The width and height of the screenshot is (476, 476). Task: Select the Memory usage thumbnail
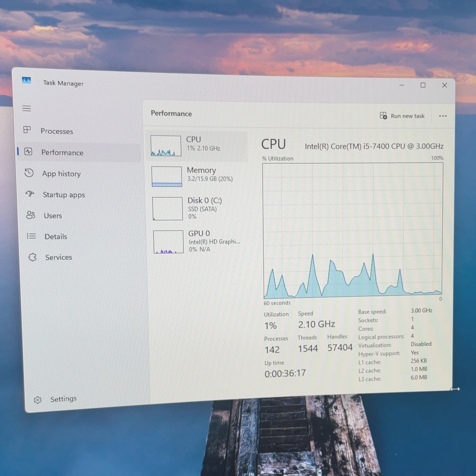coord(167,176)
